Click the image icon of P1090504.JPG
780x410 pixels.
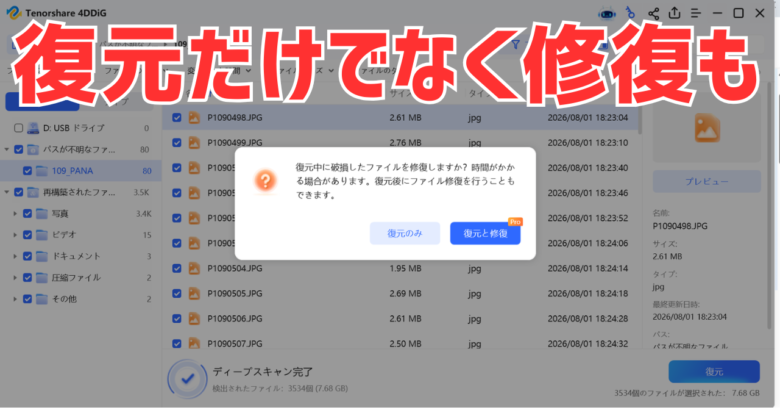(x=194, y=268)
